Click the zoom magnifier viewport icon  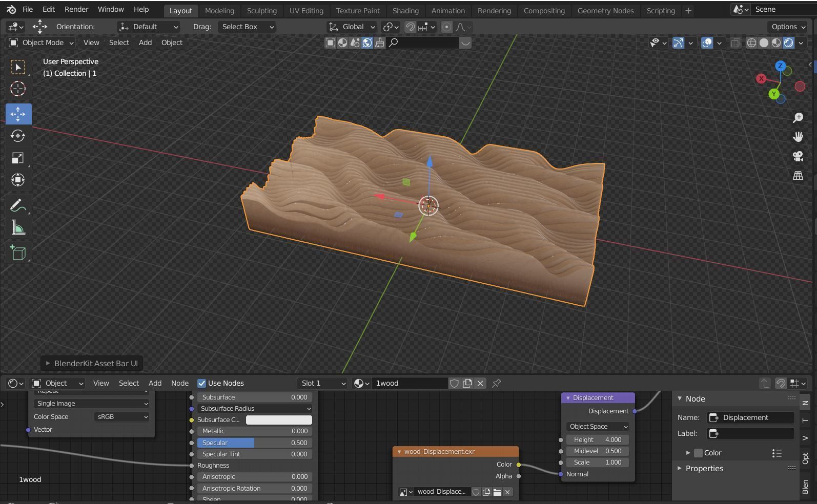click(x=798, y=118)
